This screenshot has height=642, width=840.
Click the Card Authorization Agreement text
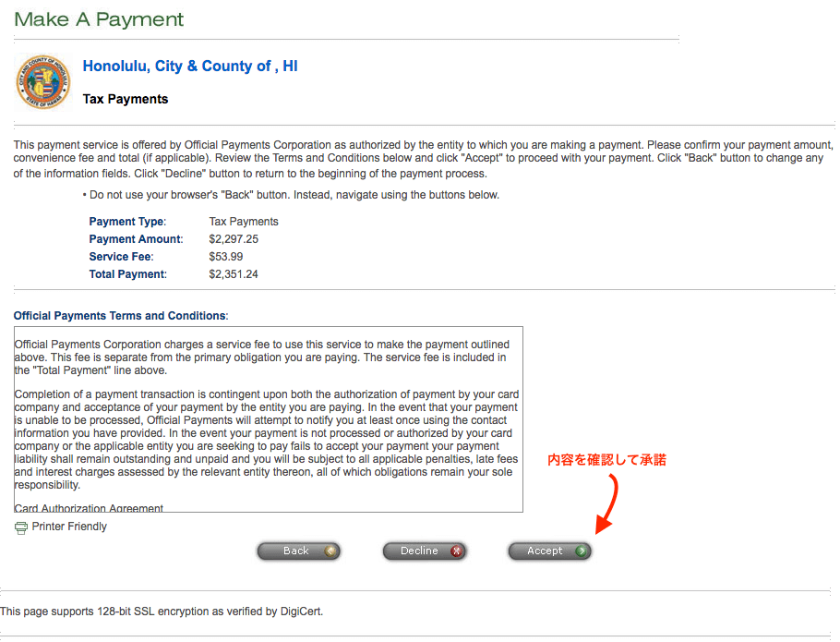click(x=90, y=508)
